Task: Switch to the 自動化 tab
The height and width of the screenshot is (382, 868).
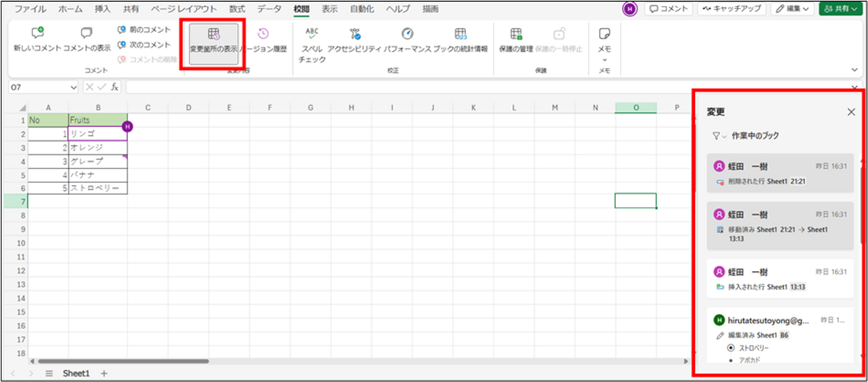Action: [362, 9]
